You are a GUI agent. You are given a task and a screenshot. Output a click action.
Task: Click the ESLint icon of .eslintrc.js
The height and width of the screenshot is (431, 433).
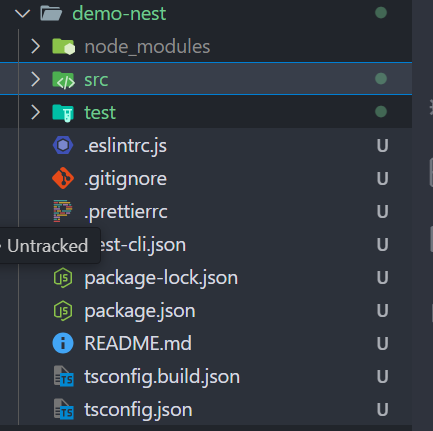[63, 145]
